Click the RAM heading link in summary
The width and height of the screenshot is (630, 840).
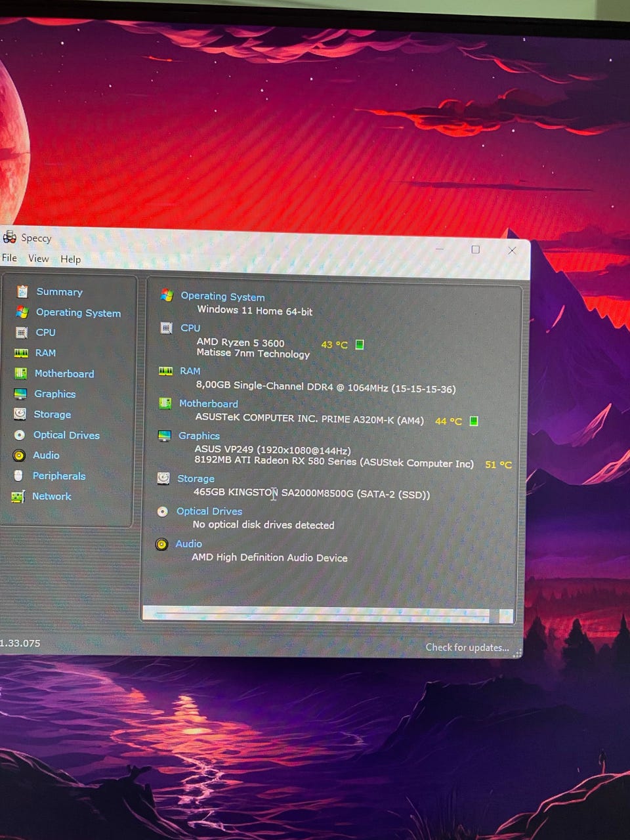point(190,371)
